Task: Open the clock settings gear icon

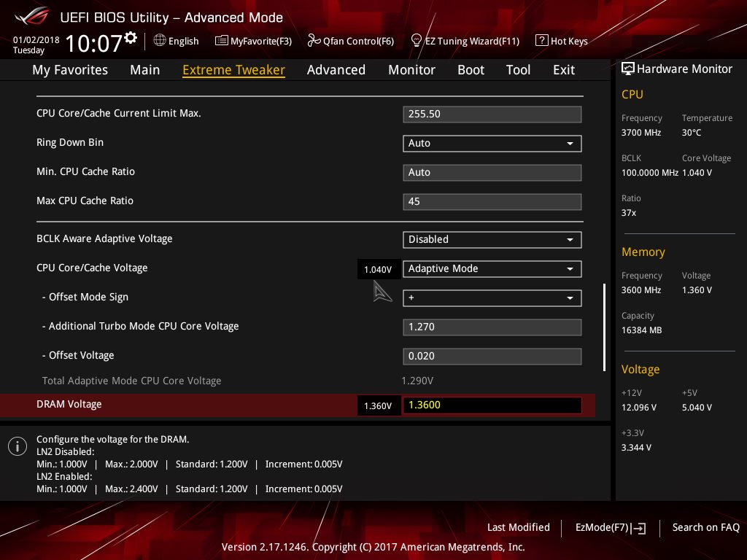Action: [x=131, y=38]
